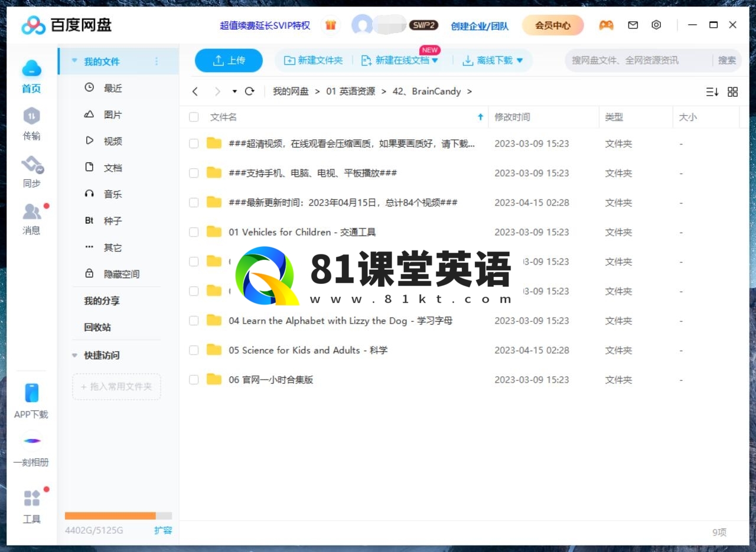Click 超值续费延长SVIP特权 link
Image resolution: width=756 pixels, height=552 pixels.
265,25
